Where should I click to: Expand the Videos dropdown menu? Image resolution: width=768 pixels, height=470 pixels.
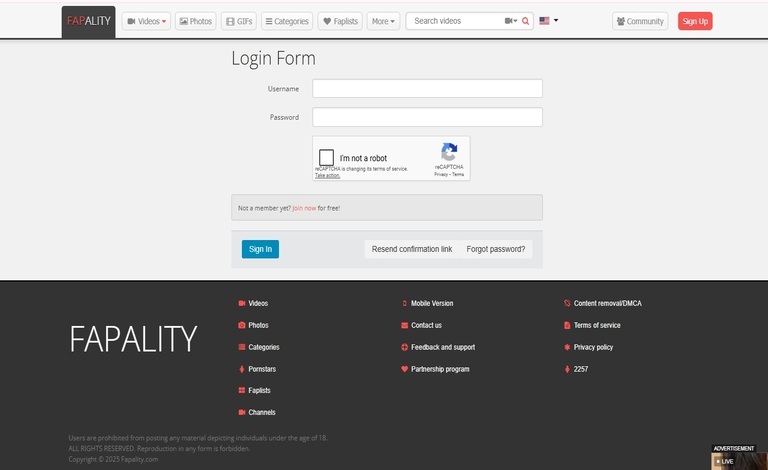(146, 21)
